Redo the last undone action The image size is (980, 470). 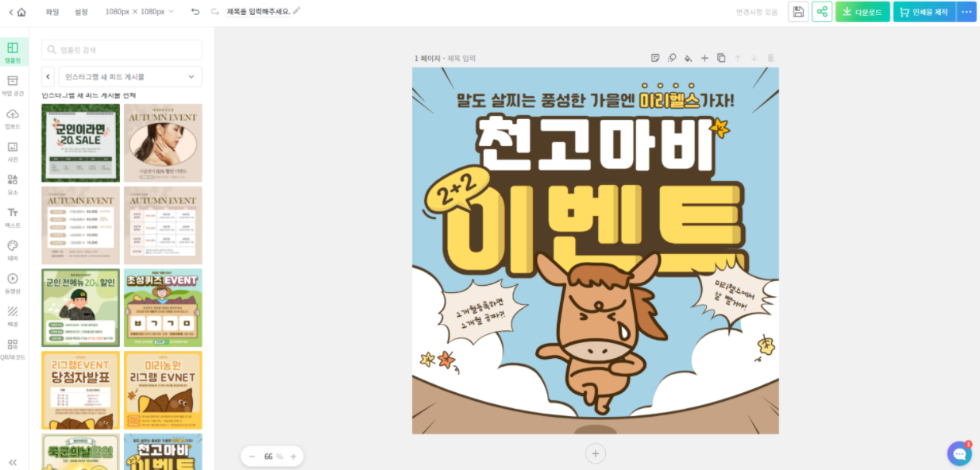click(x=215, y=12)
